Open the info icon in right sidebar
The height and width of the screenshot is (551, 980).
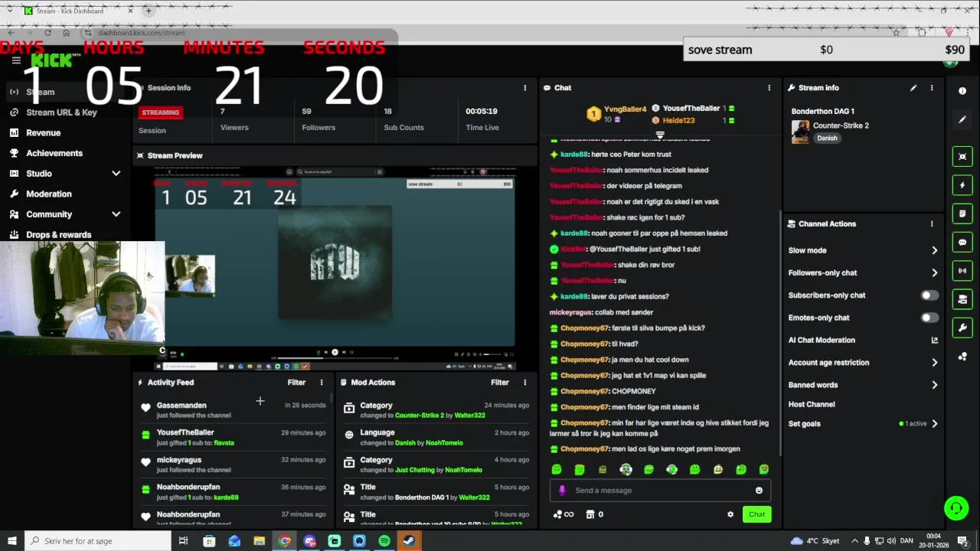click(x=962, y=91)
